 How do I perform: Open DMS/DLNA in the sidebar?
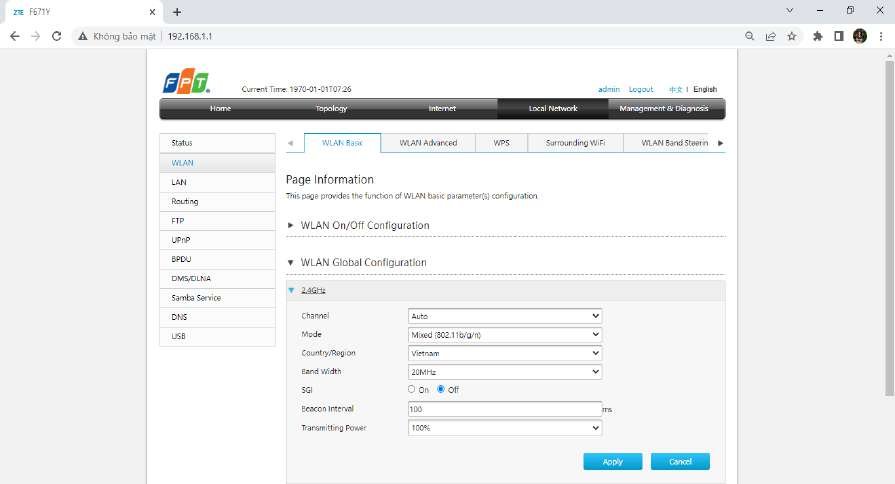(217, 279)
